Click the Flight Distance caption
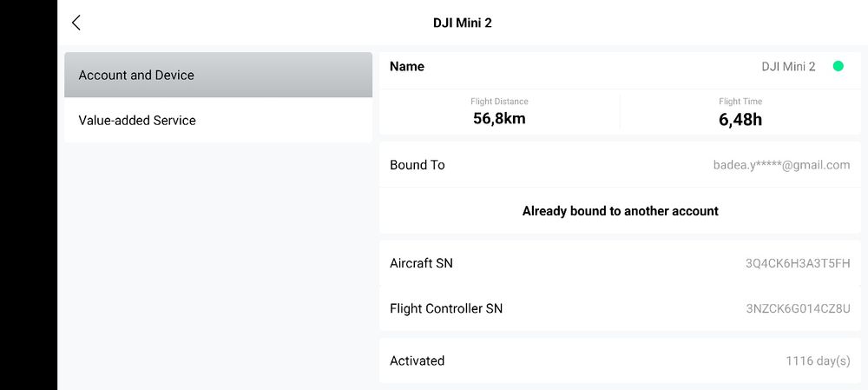Screen dimensions: 868x390 499,102
